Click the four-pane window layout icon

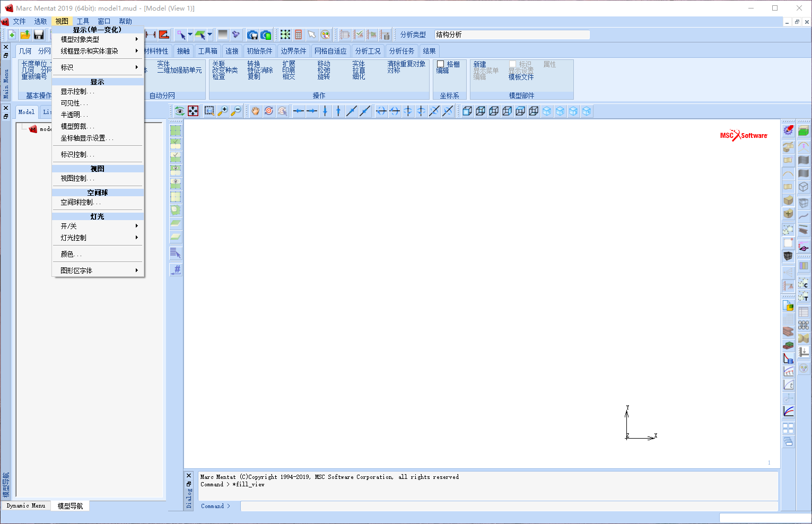tap(789, 427)
